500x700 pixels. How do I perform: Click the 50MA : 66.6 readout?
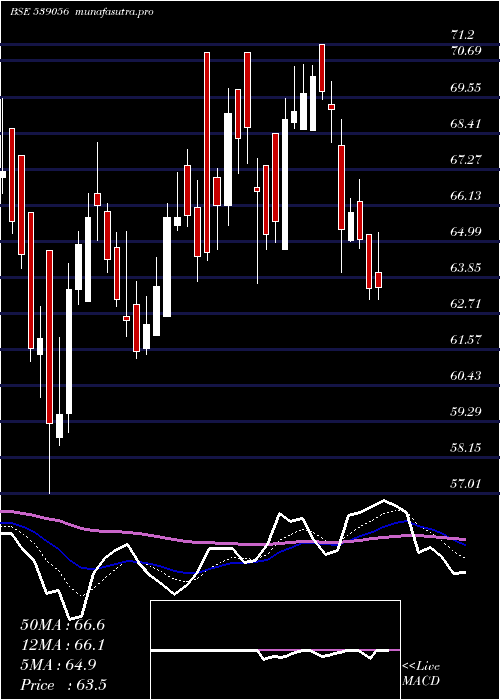tap(63, 625)
